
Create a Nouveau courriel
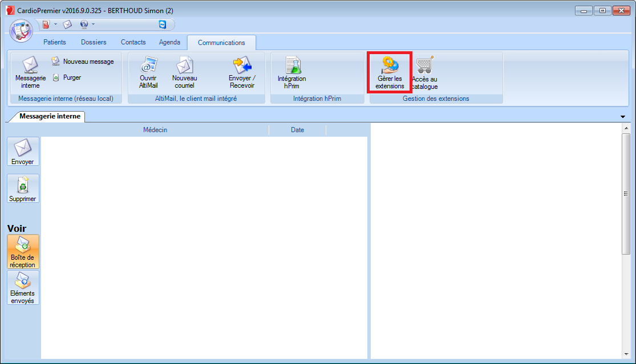click(184, 72)
